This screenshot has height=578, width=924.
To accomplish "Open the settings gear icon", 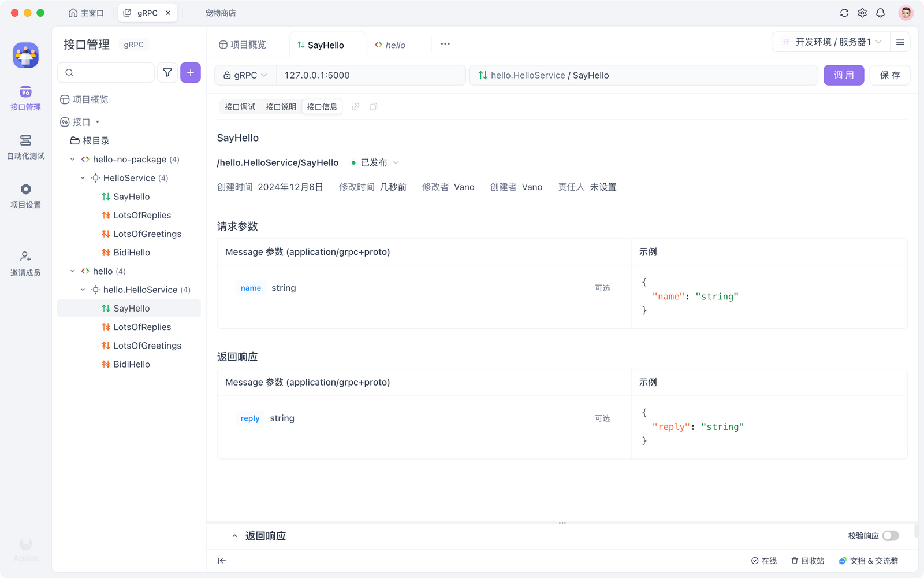I will click(862, 12).
